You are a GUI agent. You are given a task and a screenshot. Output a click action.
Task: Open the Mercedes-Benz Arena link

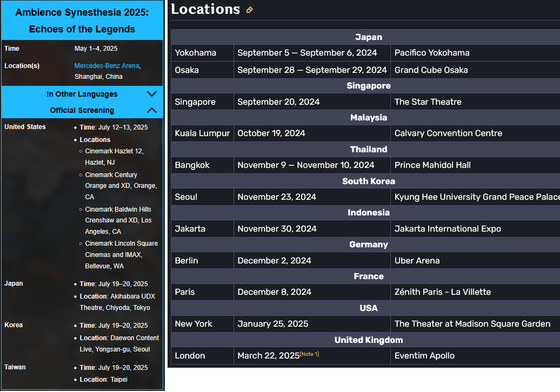(107, 66)
